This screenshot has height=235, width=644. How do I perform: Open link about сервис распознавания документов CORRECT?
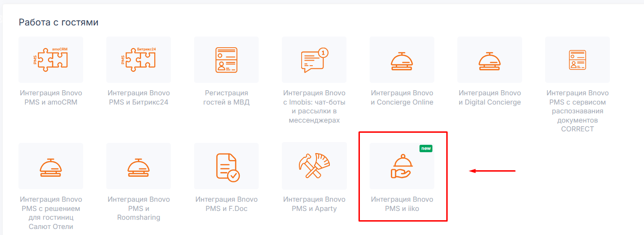(x=577, y=111)
